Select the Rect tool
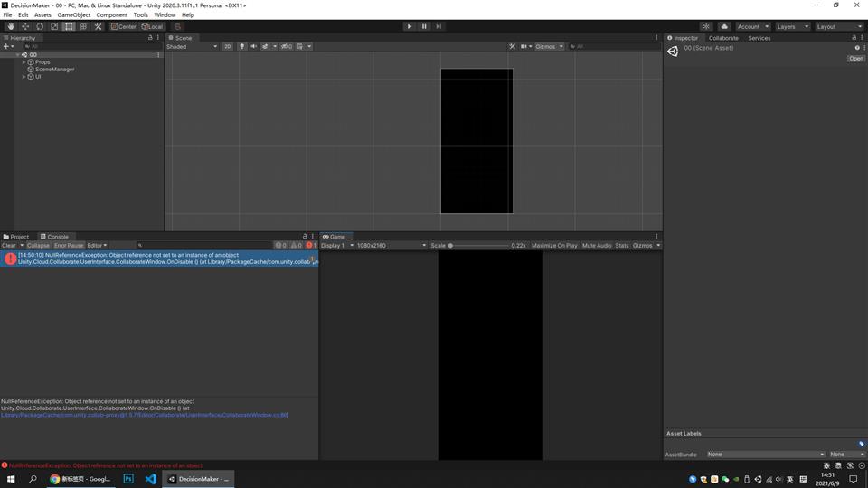Screen dimensions: 868x488 [69, 26]
